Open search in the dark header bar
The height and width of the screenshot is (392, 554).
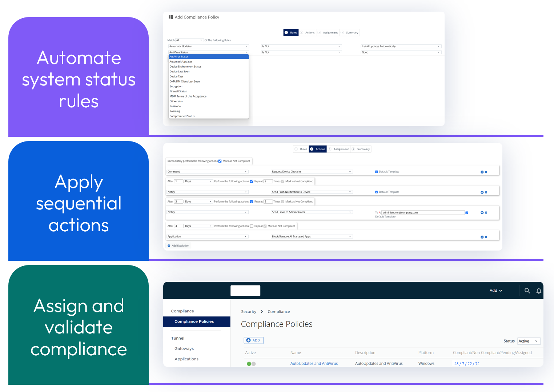[x=527, y=291]
